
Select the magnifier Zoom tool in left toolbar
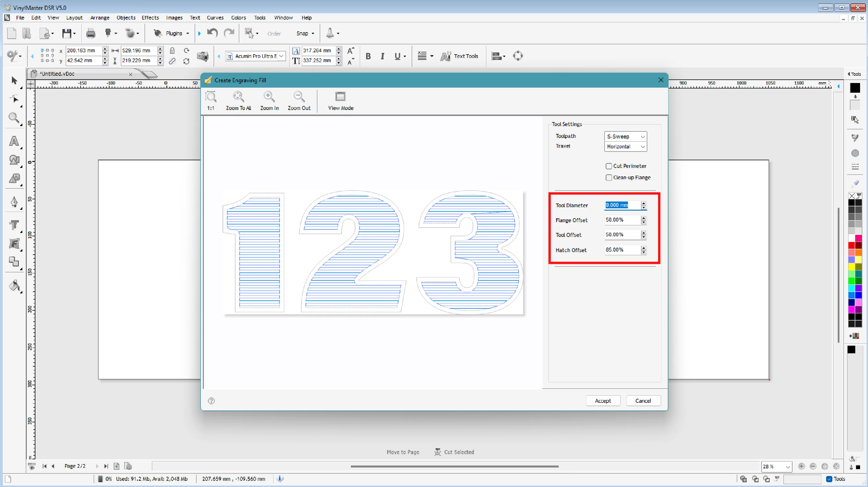[x=14, y=118]
